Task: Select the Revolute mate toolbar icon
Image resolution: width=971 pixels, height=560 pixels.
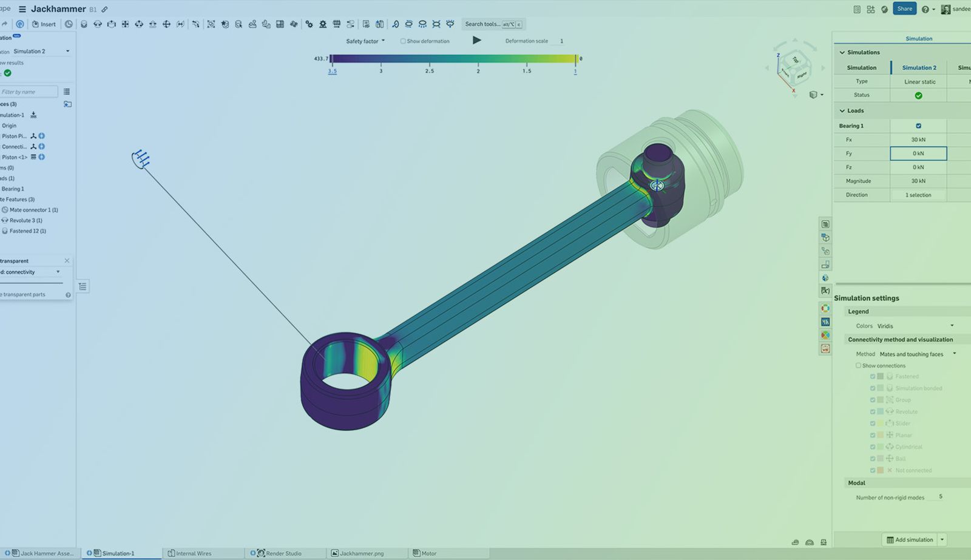Action: coord(98,24)
